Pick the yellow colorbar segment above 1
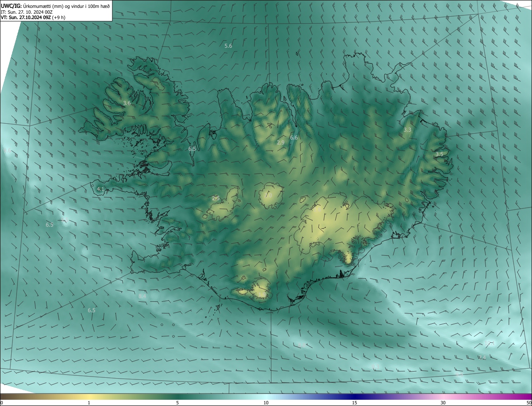This screenshot has width=532, height=406. click(89, 396)
